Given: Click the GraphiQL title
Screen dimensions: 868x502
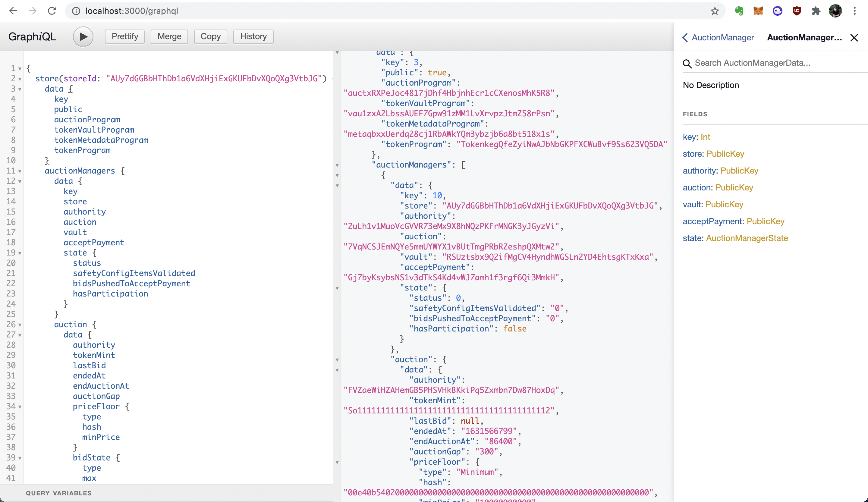Looking at the screenshot, I should click(x=32, y=36).
